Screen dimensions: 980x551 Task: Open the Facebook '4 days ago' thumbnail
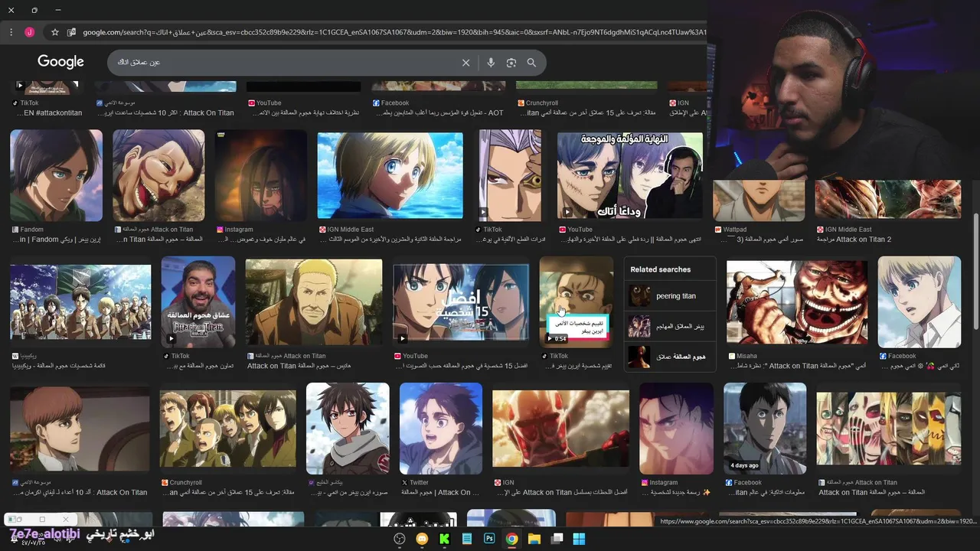coord(765,429)
